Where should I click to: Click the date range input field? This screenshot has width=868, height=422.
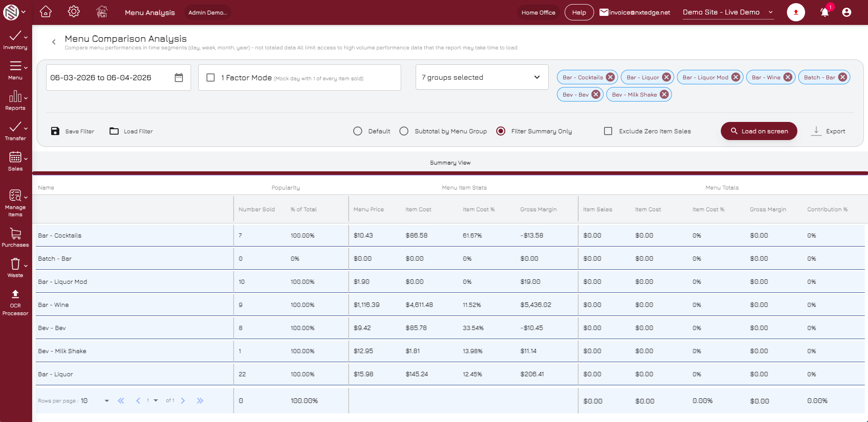point(119,78)
